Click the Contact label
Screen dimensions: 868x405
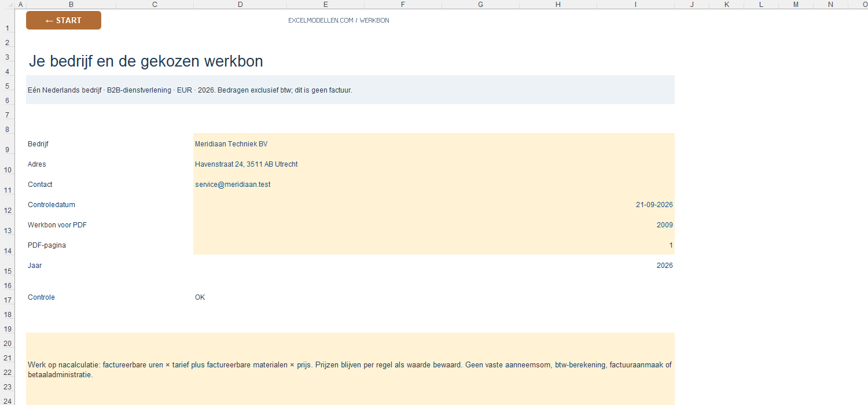(40, 185)
